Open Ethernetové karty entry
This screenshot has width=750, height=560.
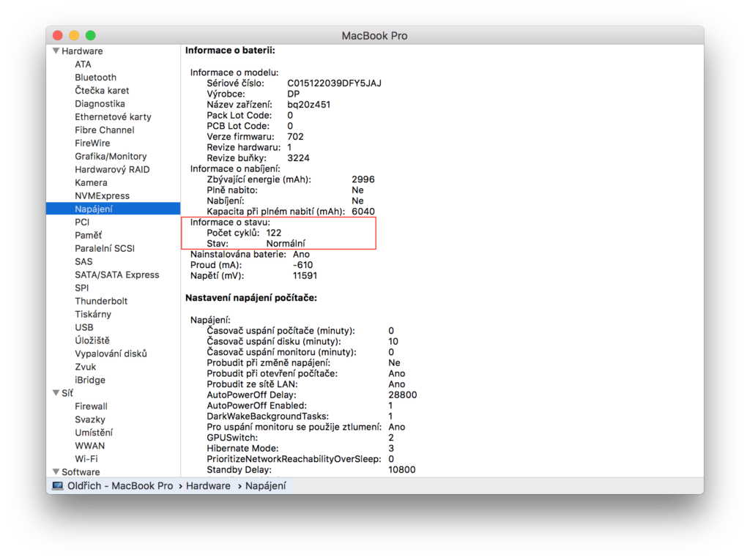(x=113, y=116)
